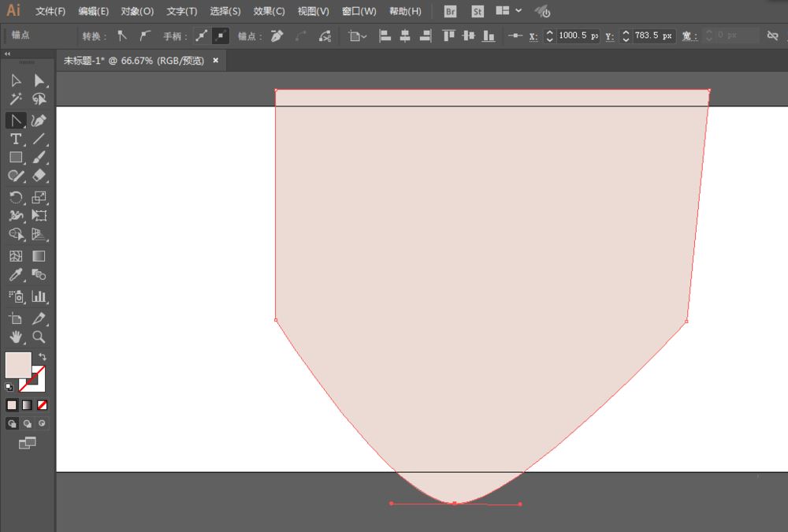Open the 效果(C) menu
Screen dimensions: 788x532
pyautogui.click(x=269, y=12)
